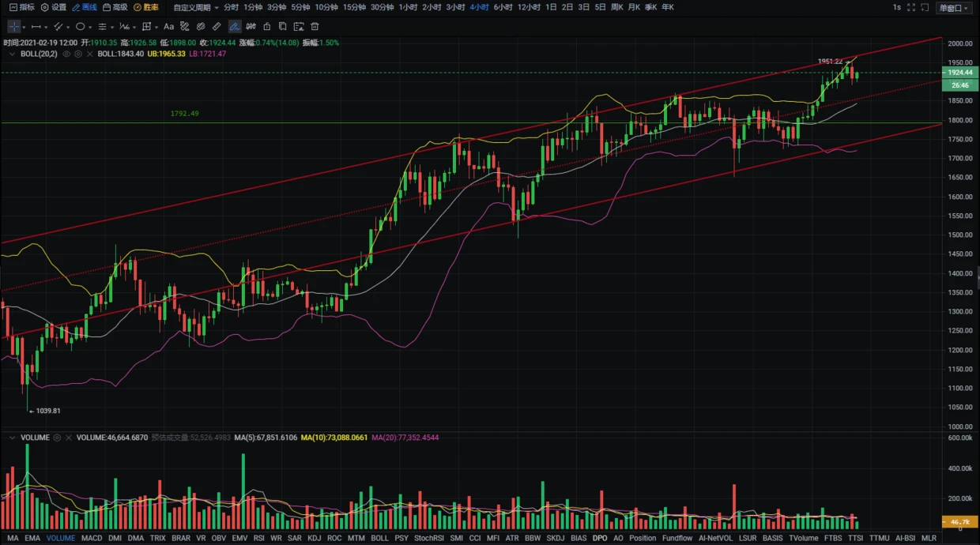
Task: Select the ellipse shape tool
Action: tap(80, 27)
